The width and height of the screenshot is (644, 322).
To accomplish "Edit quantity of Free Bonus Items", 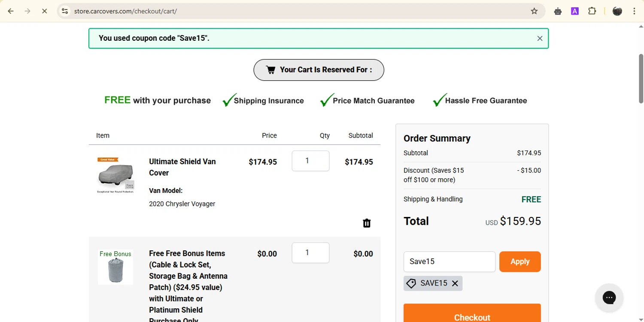I will click(x=310, y=253).
